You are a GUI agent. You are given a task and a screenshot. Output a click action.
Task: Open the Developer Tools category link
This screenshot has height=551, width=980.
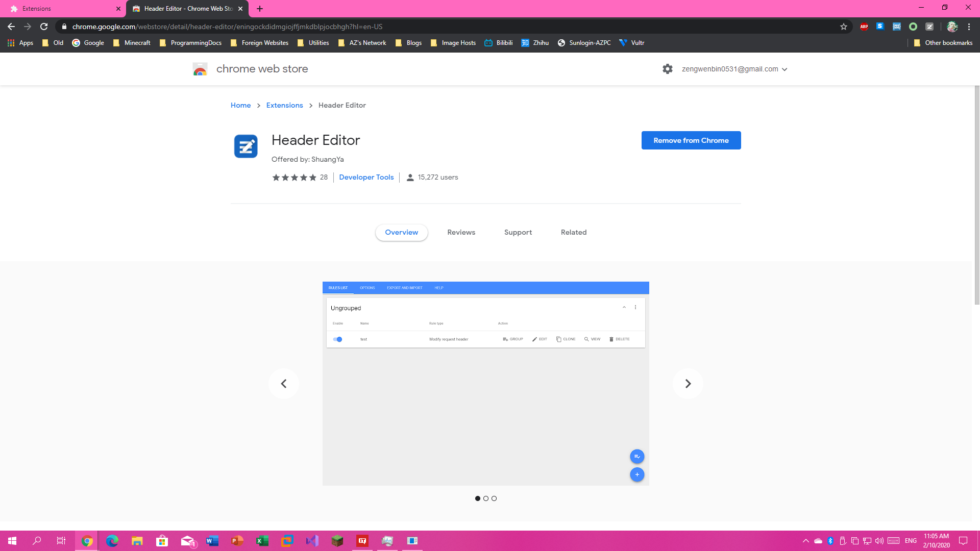[x=366, y=177]
